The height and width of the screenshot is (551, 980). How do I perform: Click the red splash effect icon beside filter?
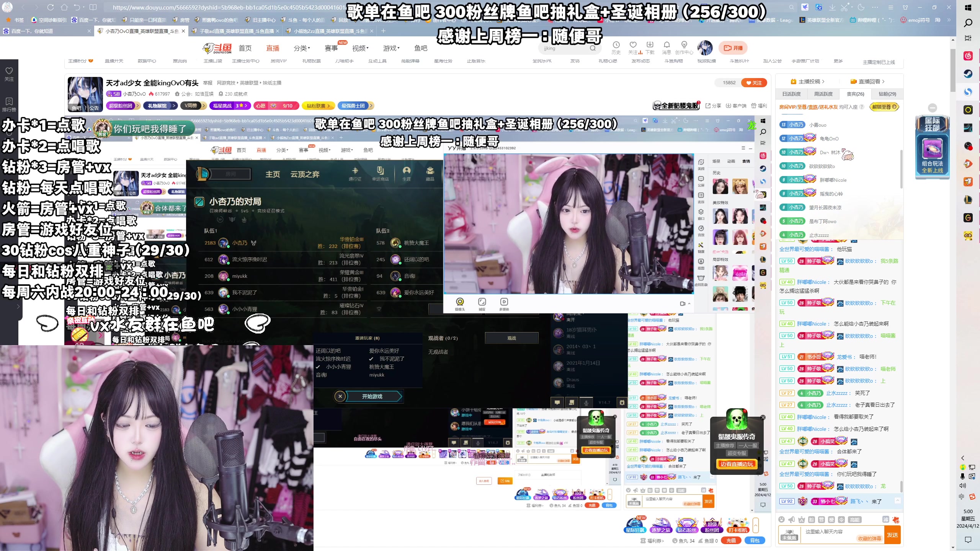click(896, 520)
